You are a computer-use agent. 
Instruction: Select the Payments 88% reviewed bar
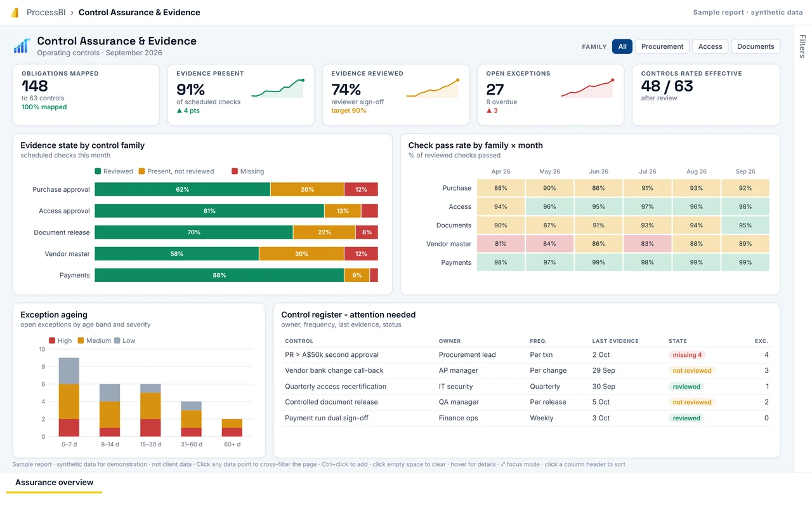pyautogui.click(x=219, y=275)
